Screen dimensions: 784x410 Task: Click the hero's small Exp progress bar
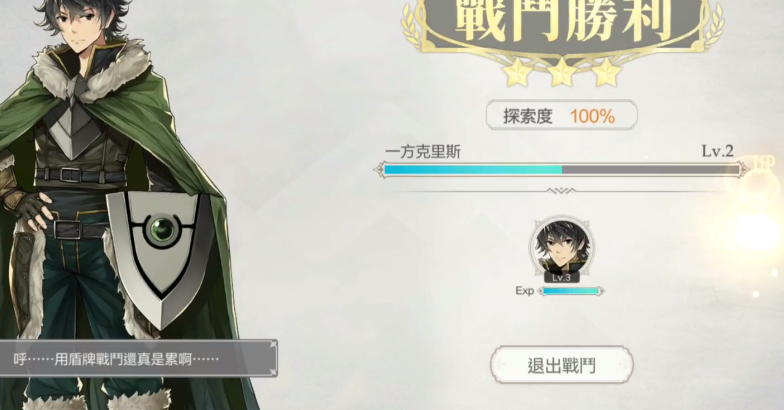pyautogui.click(x=571, y=291)
